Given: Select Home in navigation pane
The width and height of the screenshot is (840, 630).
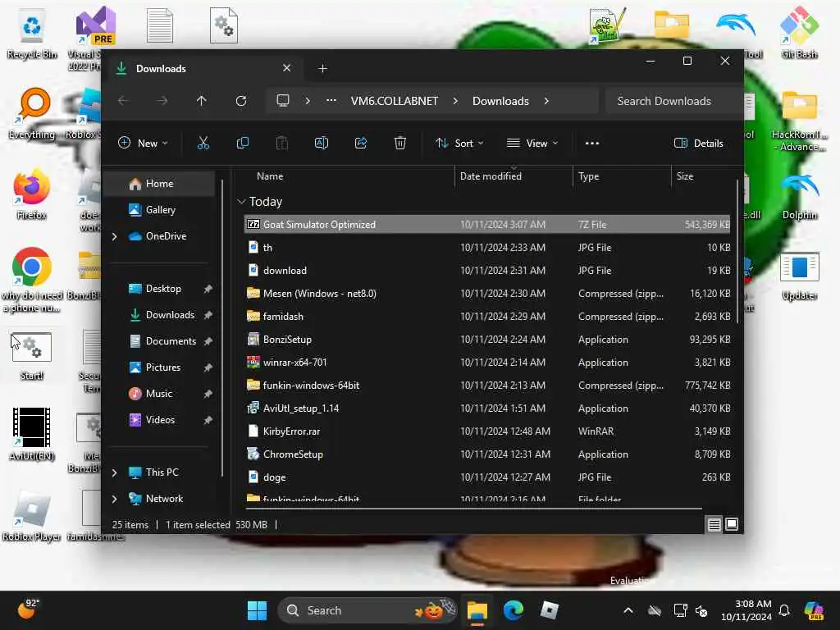Looking at the screenshot, I should pyautogui.click(x=160, y=184).
